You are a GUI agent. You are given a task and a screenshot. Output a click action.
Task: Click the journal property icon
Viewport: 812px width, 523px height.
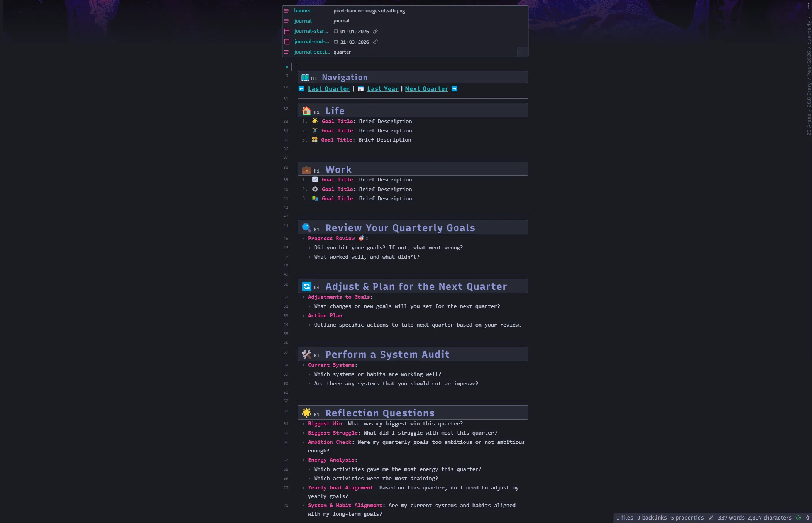point(287,21)
